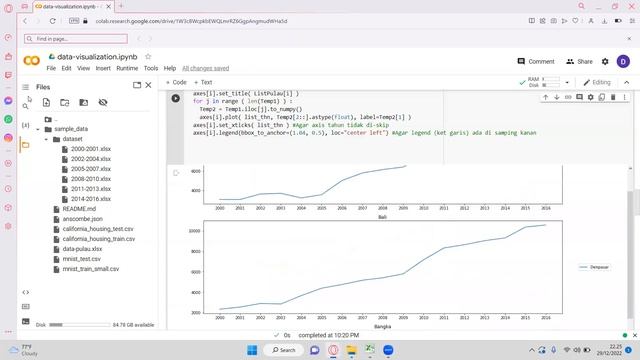Open Command palette sidebar icon

pyautogui.click(x=25, y=307)
